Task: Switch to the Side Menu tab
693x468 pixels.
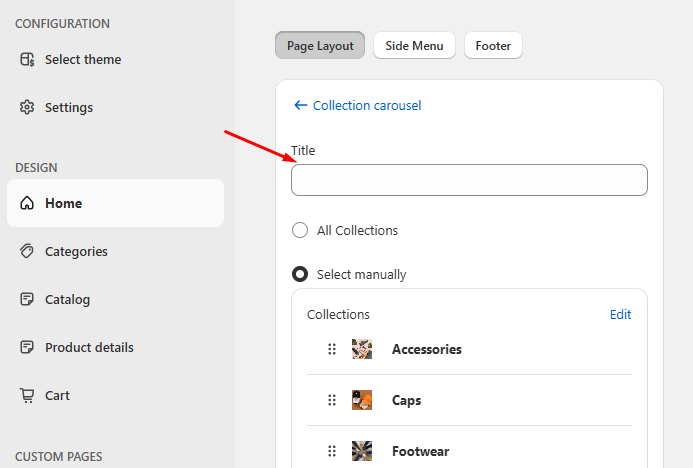Action: pos(414,46)
